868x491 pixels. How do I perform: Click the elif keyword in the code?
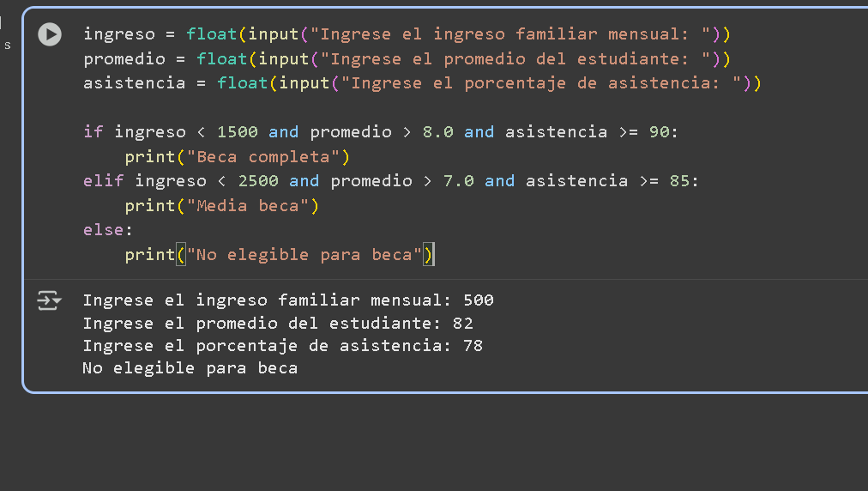(103, 181)
